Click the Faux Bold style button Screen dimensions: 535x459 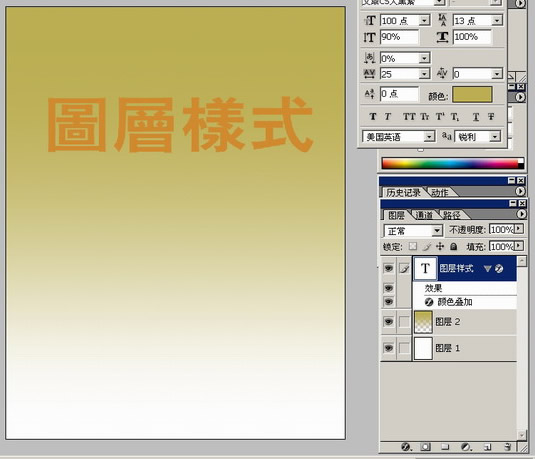pos(373,117)
